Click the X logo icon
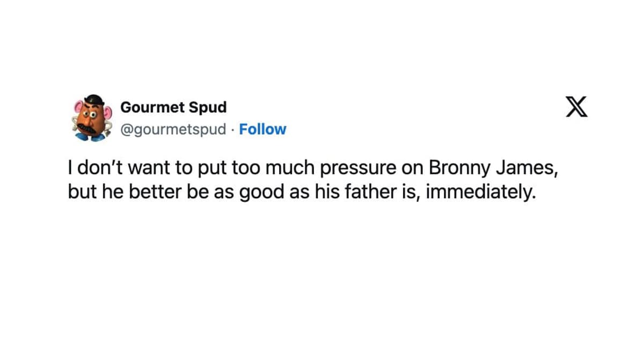 coord(577,106)
